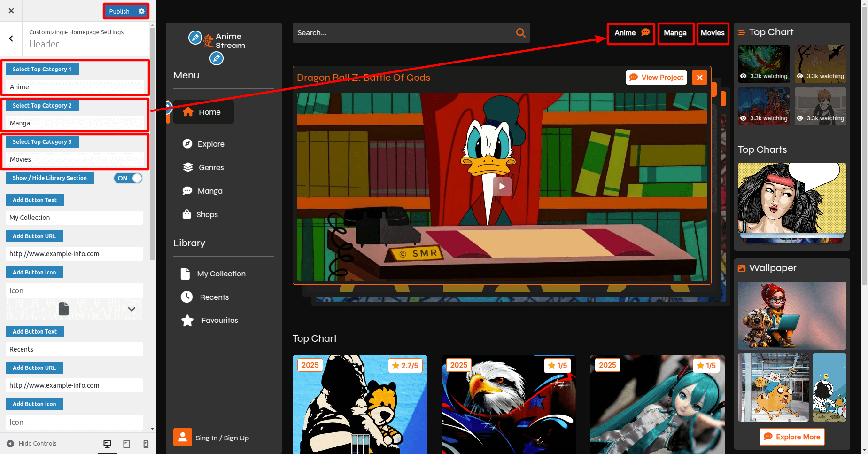Select the desktop preview device icon
The height and width of the screenshot is (454, 868).
pyautogui.click(x=108, y=444)
